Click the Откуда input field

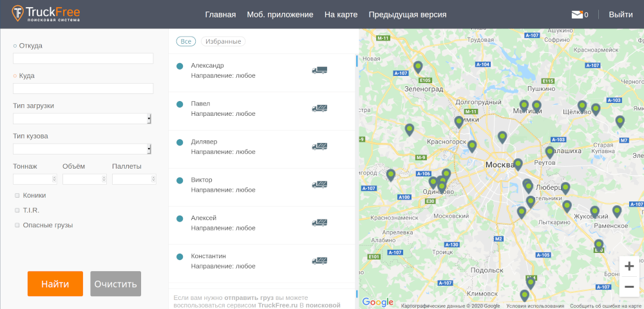point(83,59)
